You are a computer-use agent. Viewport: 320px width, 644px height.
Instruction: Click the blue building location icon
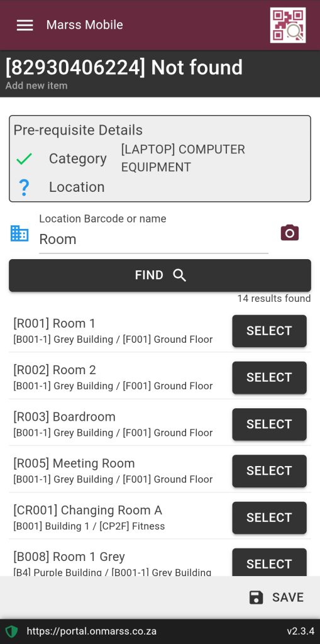point(19,233)
